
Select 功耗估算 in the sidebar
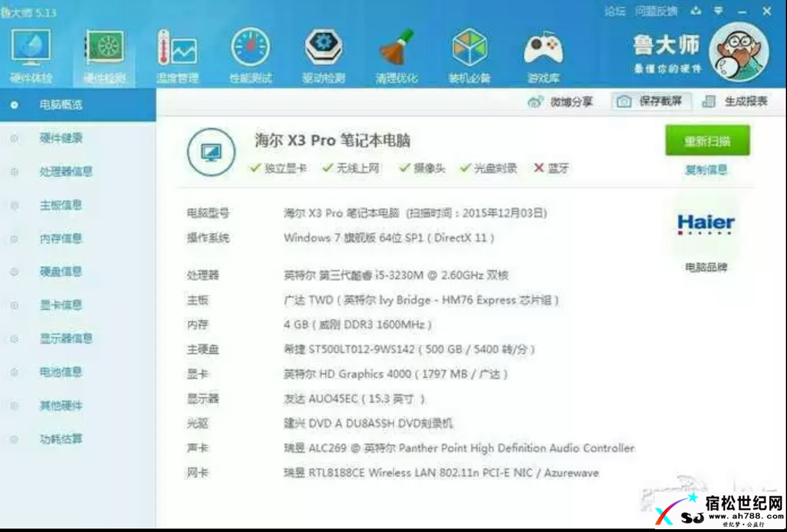click(61, 439)
